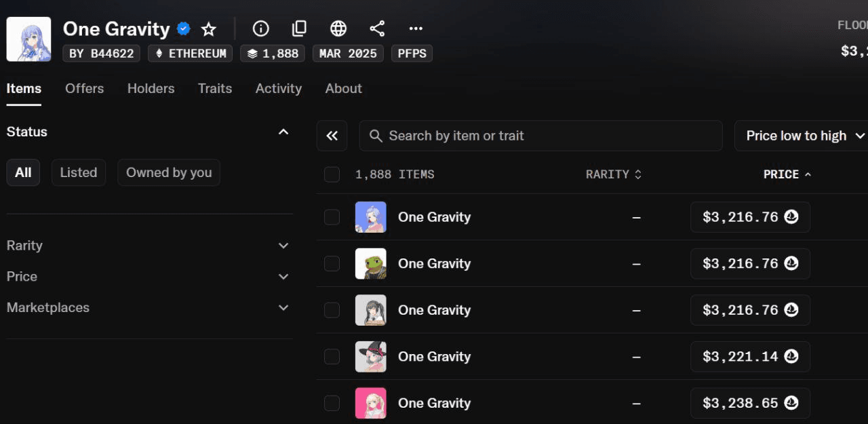This screenshot has width=868, height=424.
Task: Click the 'MAR 2025' date chip
Action: 348,54
